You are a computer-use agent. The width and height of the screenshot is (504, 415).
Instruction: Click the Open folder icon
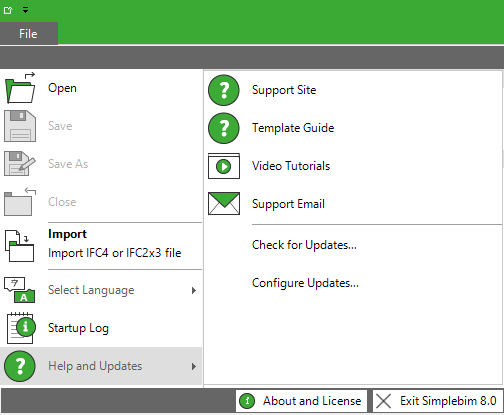point(20,88)
